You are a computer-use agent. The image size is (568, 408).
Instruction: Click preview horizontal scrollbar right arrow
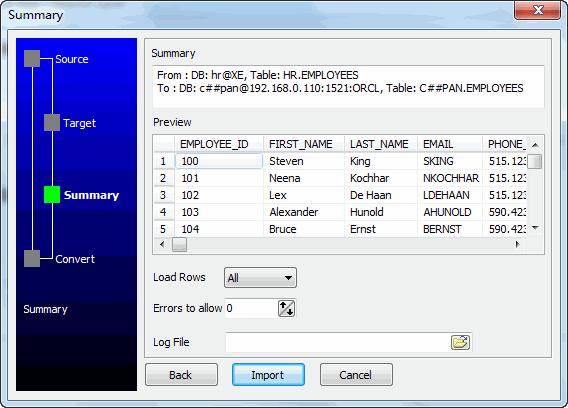pyautogui.click(x=518, y=245)
